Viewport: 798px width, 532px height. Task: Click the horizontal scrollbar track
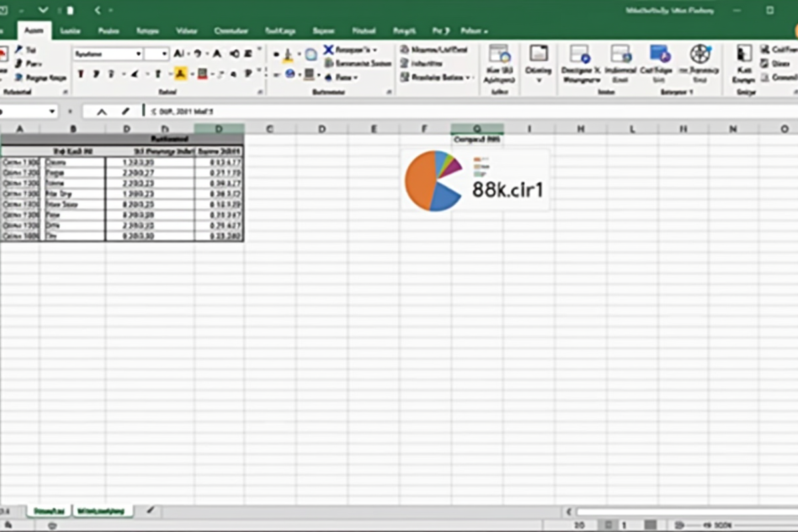tap(687, 512)
